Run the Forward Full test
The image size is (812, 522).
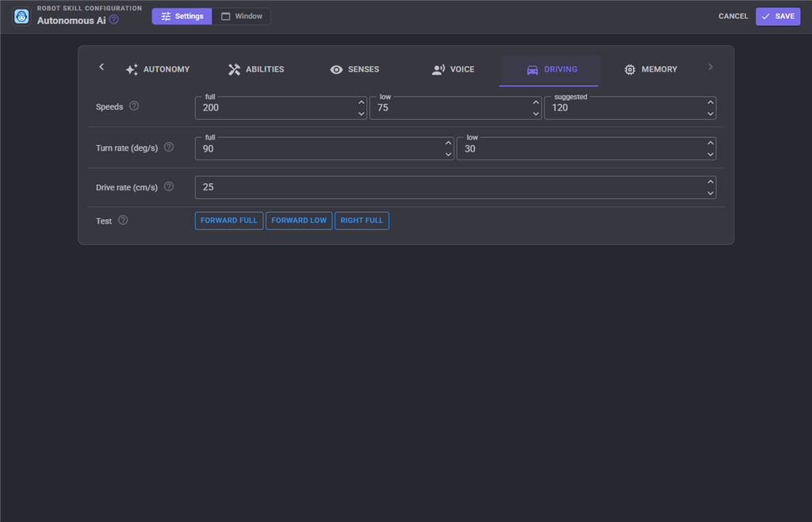229,221
